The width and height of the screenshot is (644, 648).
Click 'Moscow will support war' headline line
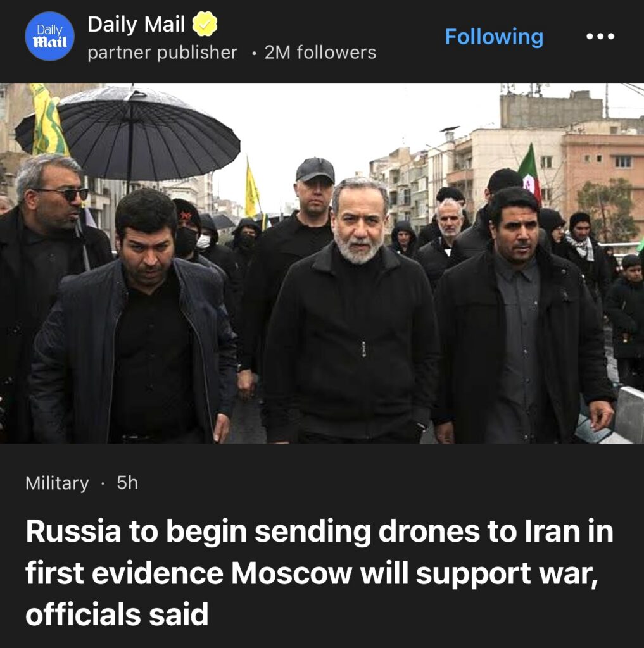tap(414, 573)
